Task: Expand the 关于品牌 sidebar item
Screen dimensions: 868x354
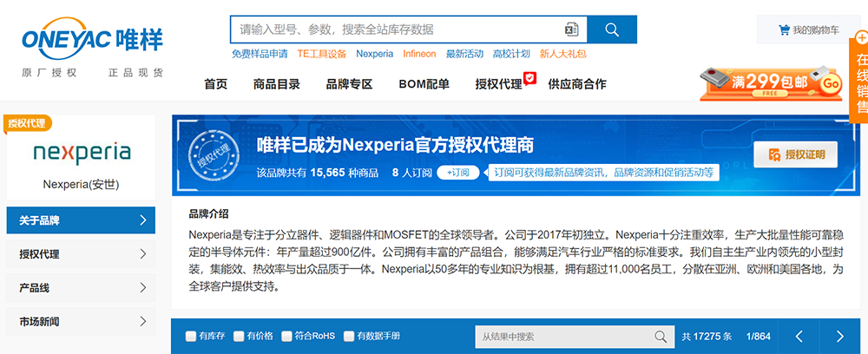Action: click(81, 220)
